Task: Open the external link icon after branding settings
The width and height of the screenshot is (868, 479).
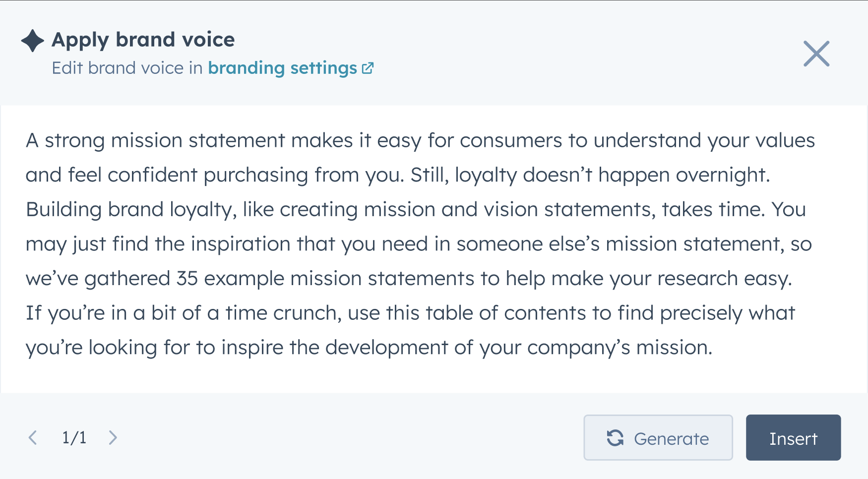Action: [368, 68]
